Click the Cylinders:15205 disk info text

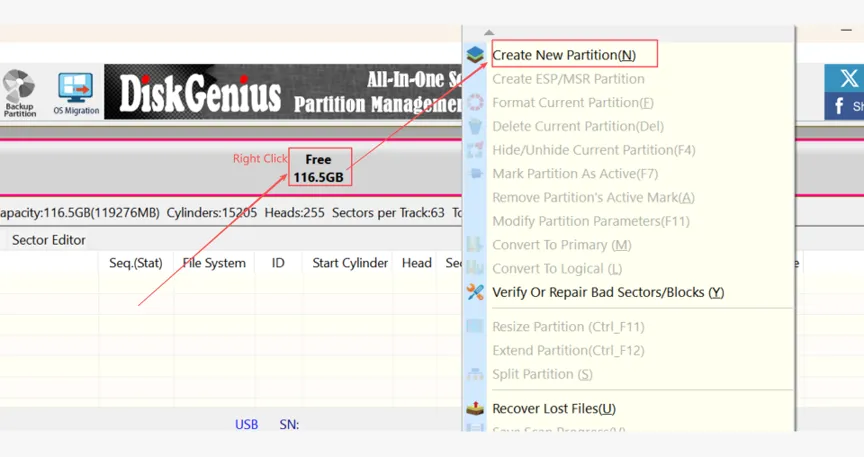coord(212,213)
